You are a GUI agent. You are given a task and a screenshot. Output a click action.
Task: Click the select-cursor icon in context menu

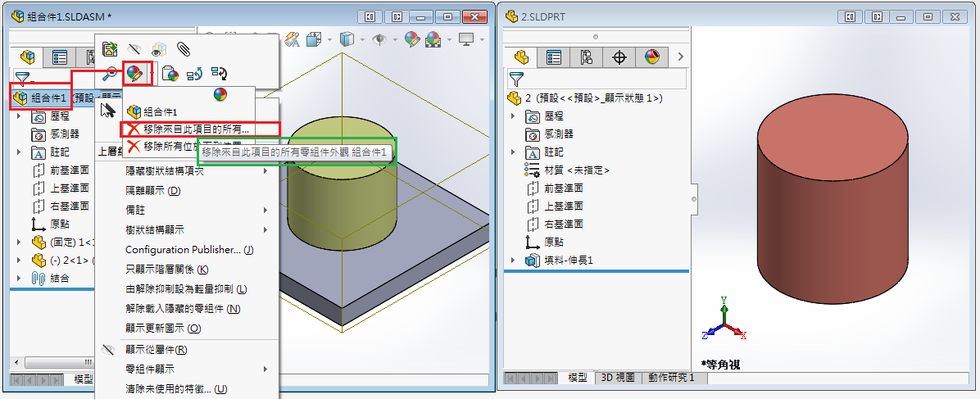107,111
